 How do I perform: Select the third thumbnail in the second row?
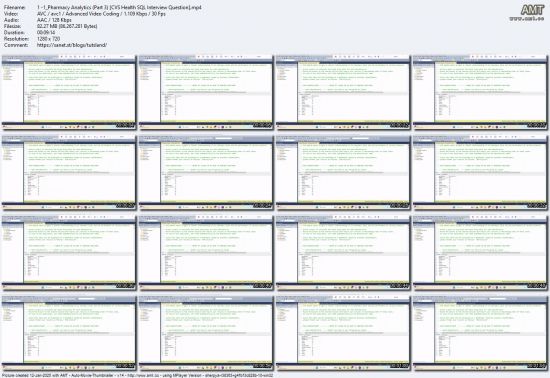(x=343, y=172)
